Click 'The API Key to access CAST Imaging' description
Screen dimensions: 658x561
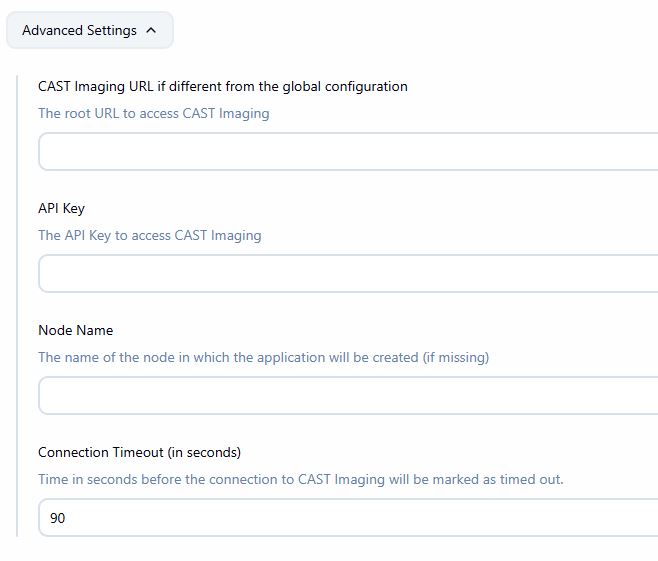click(x=149, y=235)
